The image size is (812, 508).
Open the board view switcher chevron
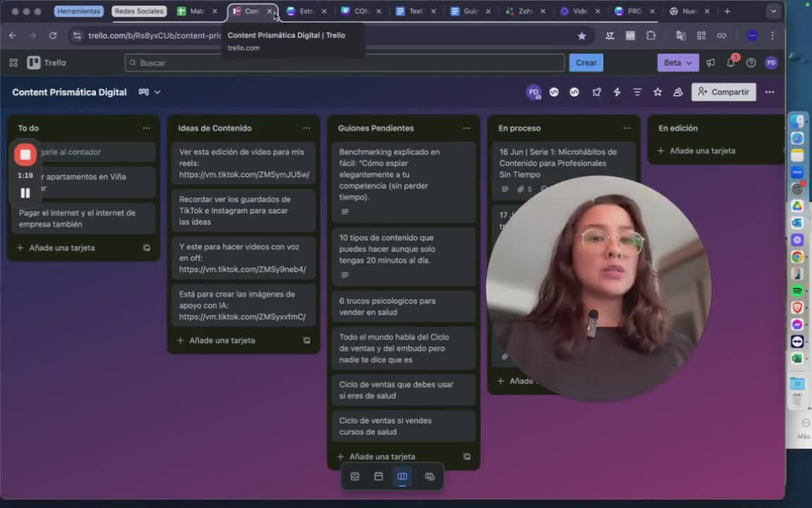158,93
